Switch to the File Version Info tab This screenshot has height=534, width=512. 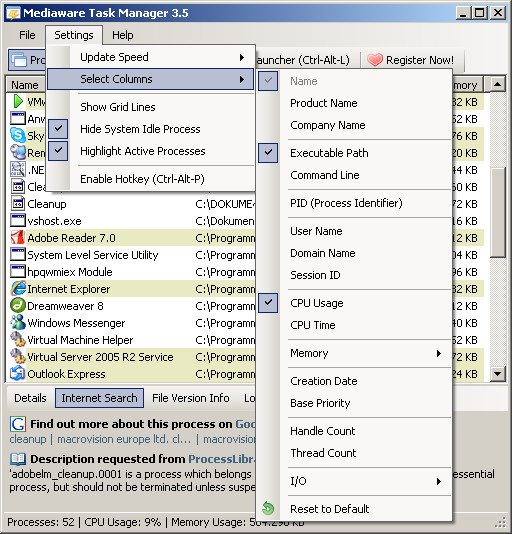click(x=191, y=398)
